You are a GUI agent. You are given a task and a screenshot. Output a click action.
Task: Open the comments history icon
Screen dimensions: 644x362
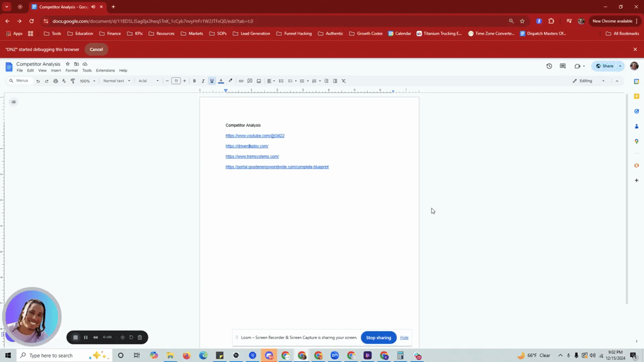click(x=563, y=66)
